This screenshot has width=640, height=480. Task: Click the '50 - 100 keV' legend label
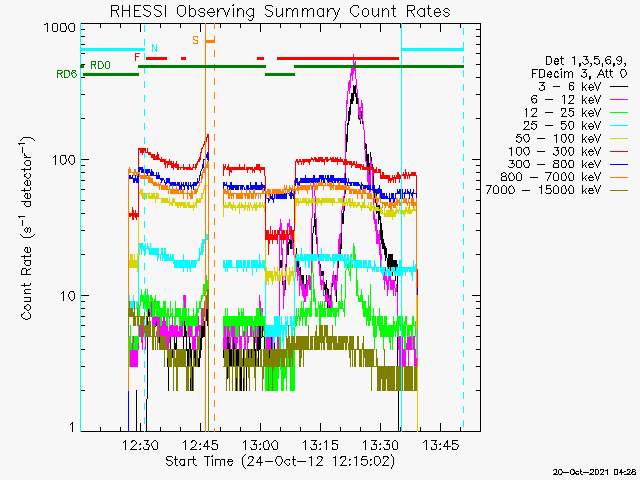click(x=559, y=138)
